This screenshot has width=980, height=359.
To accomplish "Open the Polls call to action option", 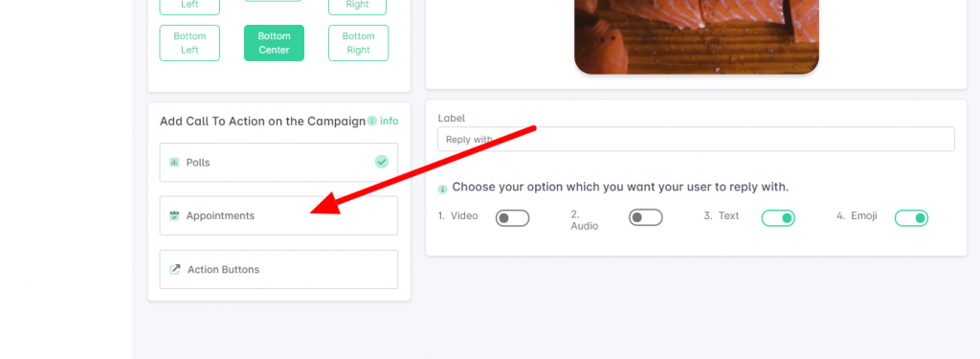I will click(x=278, y=162).
